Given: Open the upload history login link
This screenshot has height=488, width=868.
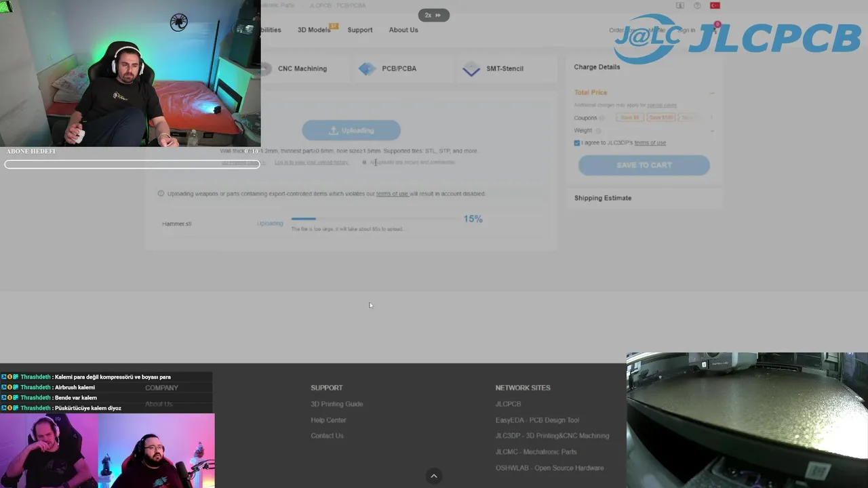Looking at the screenshot, I should [312, 163].
